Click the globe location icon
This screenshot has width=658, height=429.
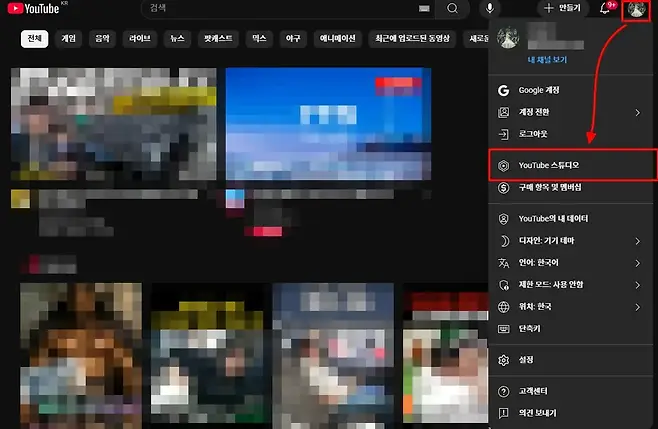(504, 307)
